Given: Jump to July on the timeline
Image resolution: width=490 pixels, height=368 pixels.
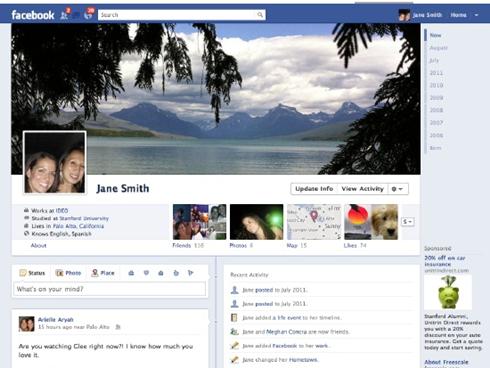Looking at the screenshot, I should click(x=434, y=60).
